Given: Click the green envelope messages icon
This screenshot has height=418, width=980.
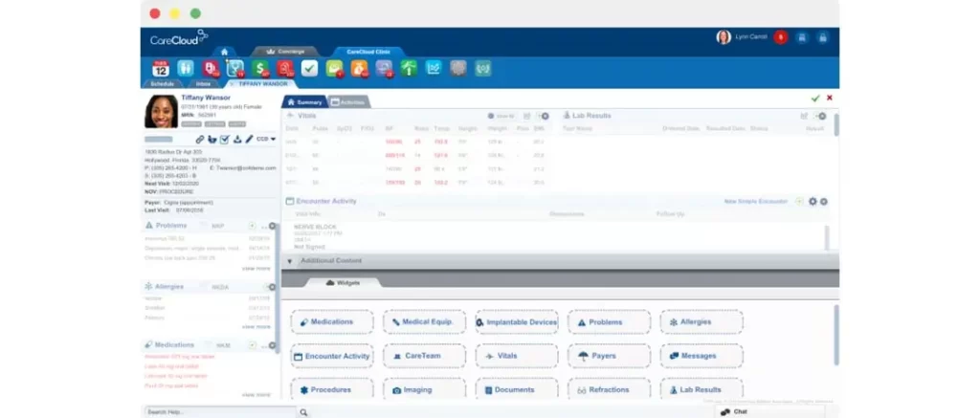Looking at the screenshot, I should point(334,68).
